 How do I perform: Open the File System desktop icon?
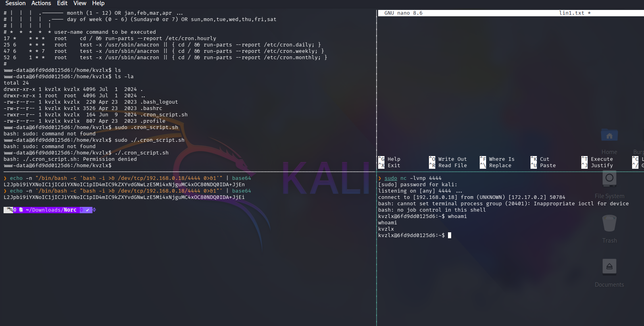(609, 185)
